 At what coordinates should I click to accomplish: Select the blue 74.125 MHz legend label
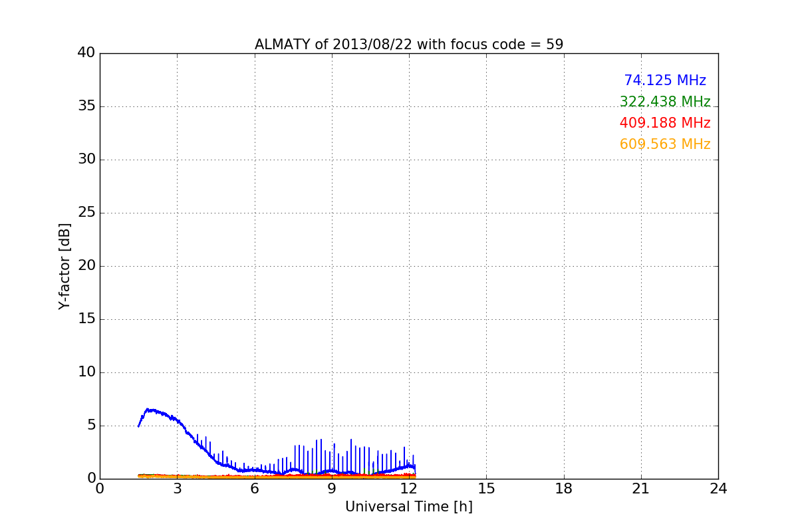tap(665, 80)
